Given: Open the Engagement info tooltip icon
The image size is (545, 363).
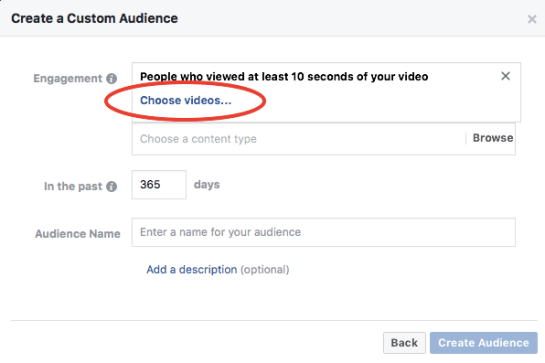Looking at the screenshot, I should [x=111, y=79].
